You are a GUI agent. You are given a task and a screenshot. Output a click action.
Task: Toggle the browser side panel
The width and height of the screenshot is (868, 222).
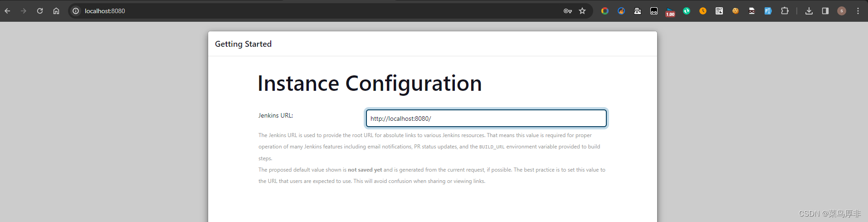click(x=825, y=11)
